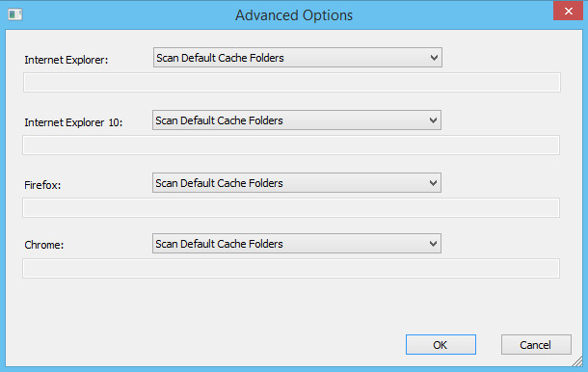Click the Internet Explorer 10 folder path field

pos(291,146)
